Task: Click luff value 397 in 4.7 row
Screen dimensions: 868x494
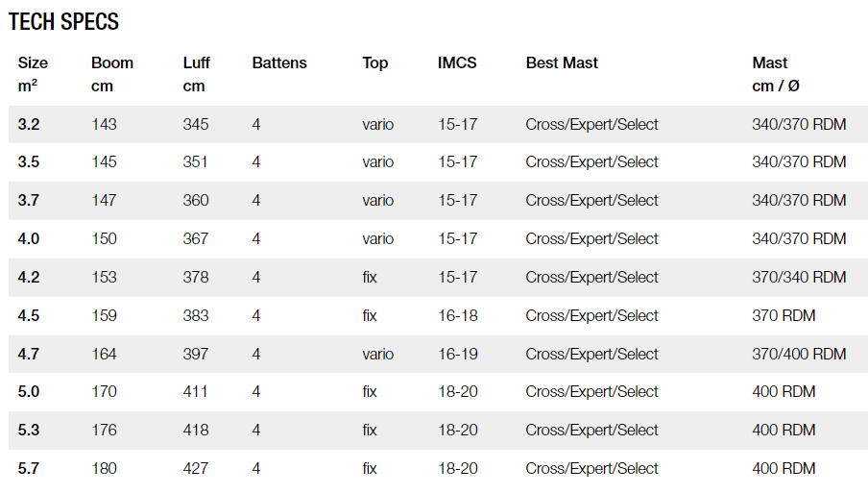Action: 196,355
